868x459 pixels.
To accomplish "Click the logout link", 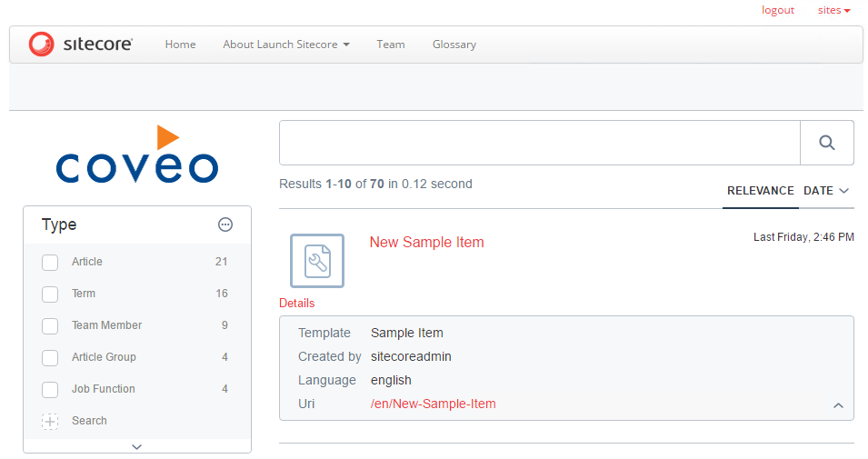I will pos(778,10).
